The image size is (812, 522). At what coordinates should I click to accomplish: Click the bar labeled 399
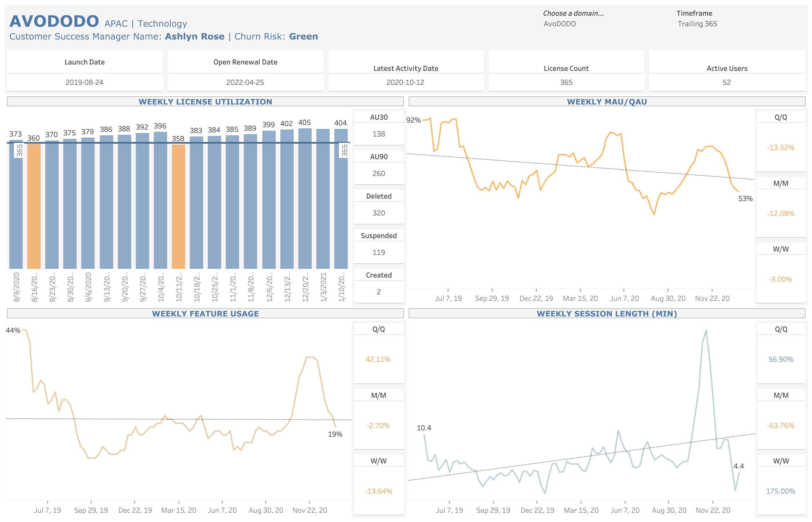coord(269,200)
